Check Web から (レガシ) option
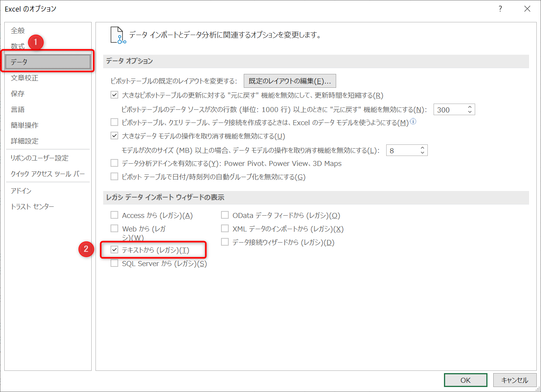Screen dimensions: 541x392 click(x=114, y=228)
